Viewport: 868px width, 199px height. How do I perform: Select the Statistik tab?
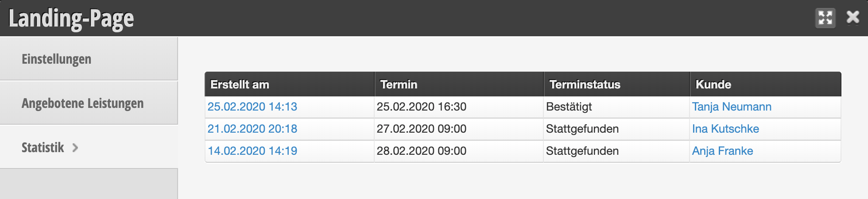89,147
